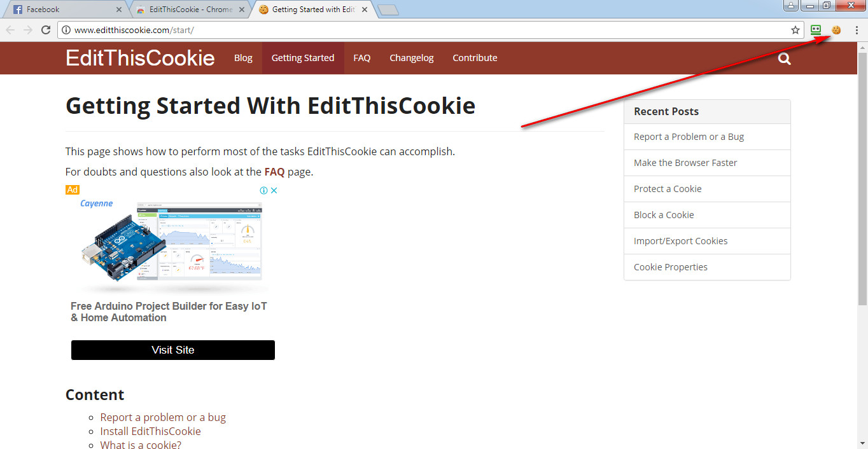Select the Getting Started with Edit tab

point(312,10)
